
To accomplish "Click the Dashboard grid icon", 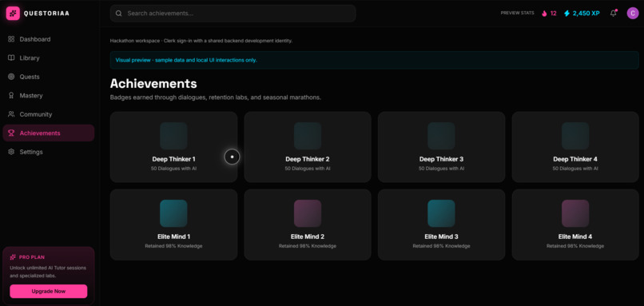I will coord(11,39).
